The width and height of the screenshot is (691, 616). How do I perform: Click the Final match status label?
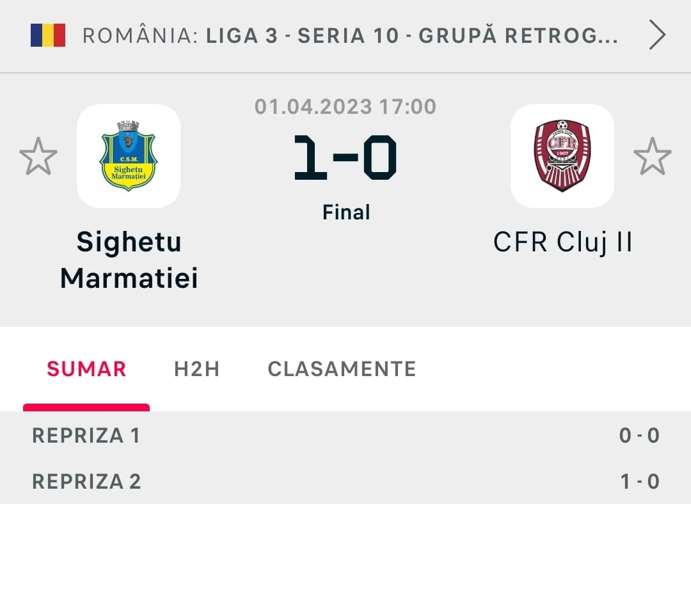pyautogui.click(x=346, y=212)
